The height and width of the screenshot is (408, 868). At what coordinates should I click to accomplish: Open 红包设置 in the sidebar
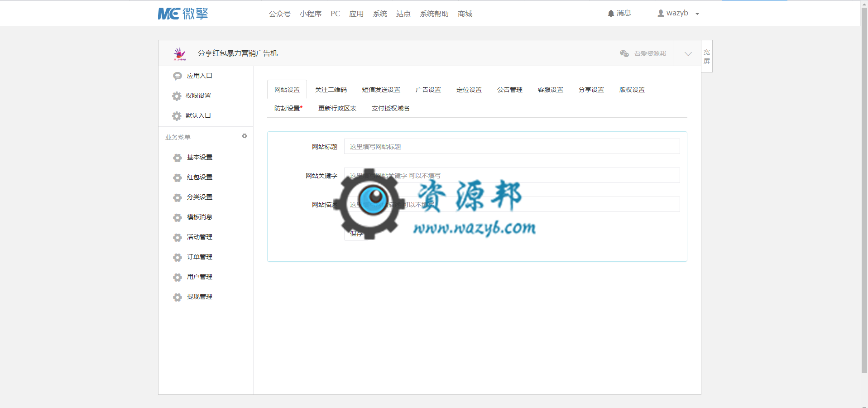200,178
